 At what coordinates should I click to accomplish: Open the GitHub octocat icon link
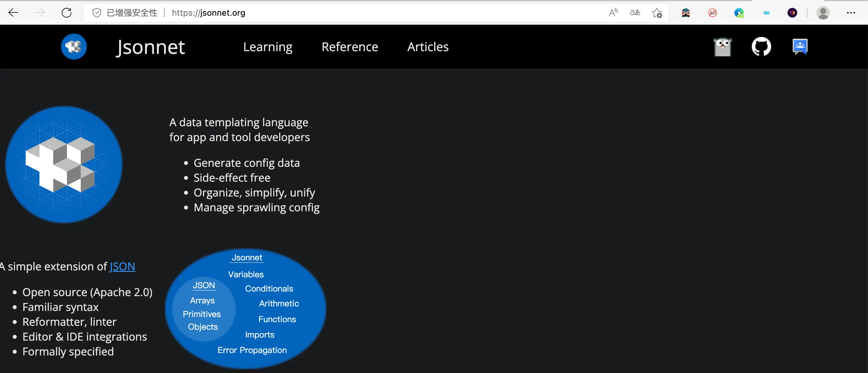761,47
